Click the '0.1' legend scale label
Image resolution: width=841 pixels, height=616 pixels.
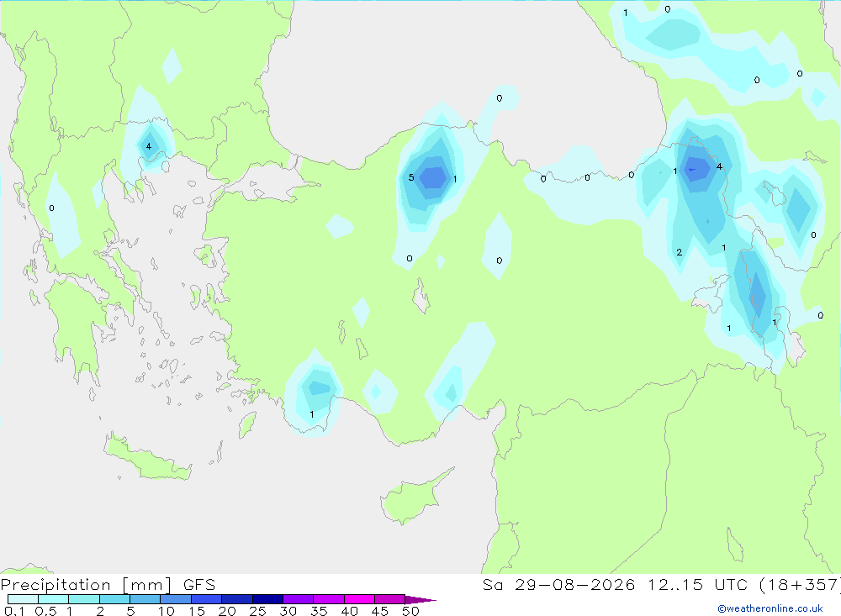(14, 611)
